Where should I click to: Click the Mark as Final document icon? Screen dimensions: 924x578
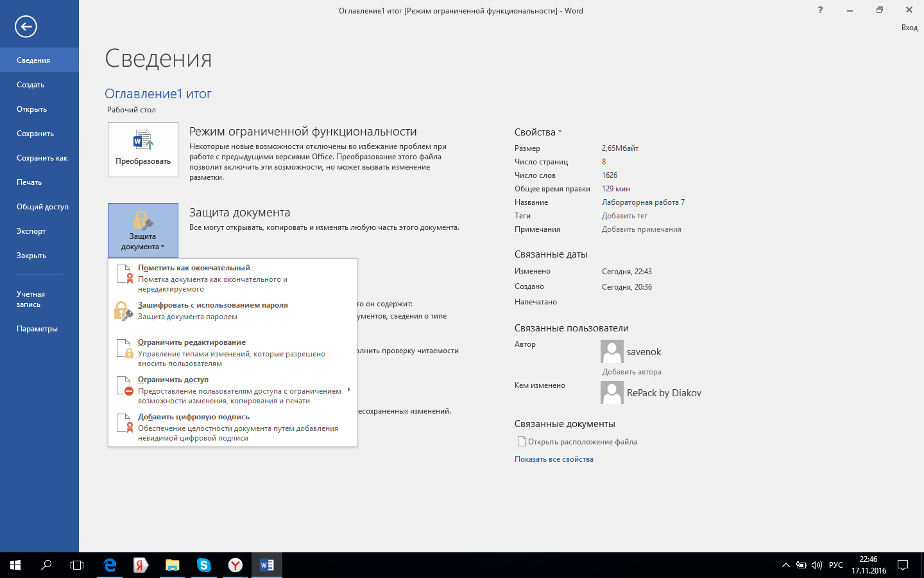tap(124, 274)
